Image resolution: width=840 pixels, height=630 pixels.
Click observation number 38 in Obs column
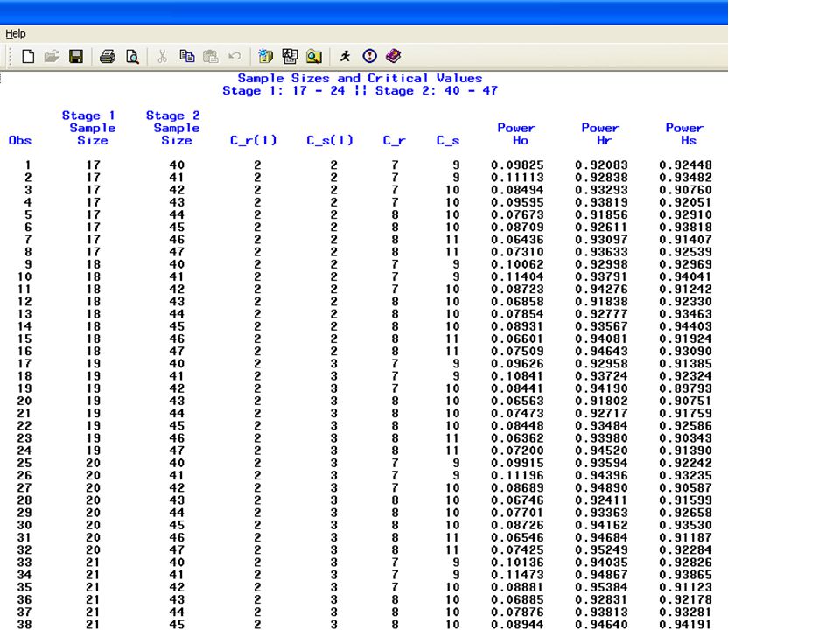pos(24,625)
